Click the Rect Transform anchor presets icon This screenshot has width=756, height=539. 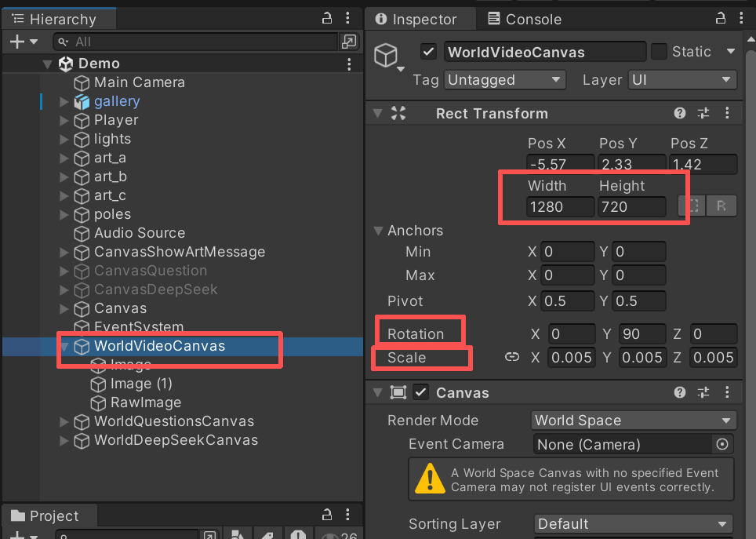398,114
